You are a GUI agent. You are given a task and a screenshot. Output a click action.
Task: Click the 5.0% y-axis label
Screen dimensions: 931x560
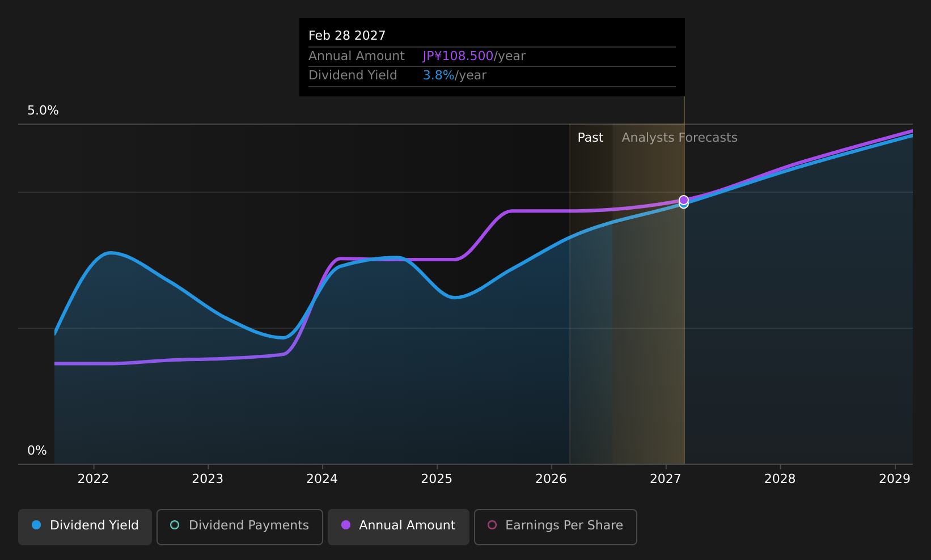[x=43, y=111]
